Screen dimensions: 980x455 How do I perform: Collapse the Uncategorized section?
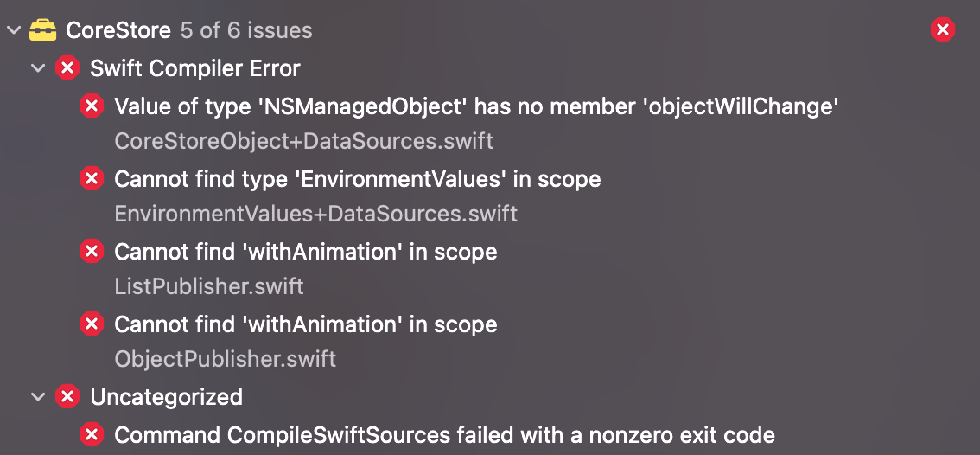(37, 397)
